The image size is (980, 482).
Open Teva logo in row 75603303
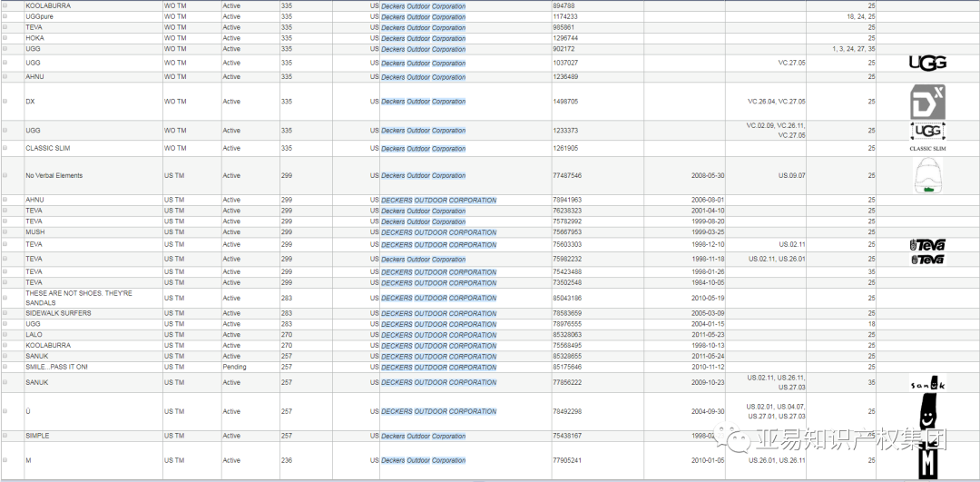tap(927, 244)
